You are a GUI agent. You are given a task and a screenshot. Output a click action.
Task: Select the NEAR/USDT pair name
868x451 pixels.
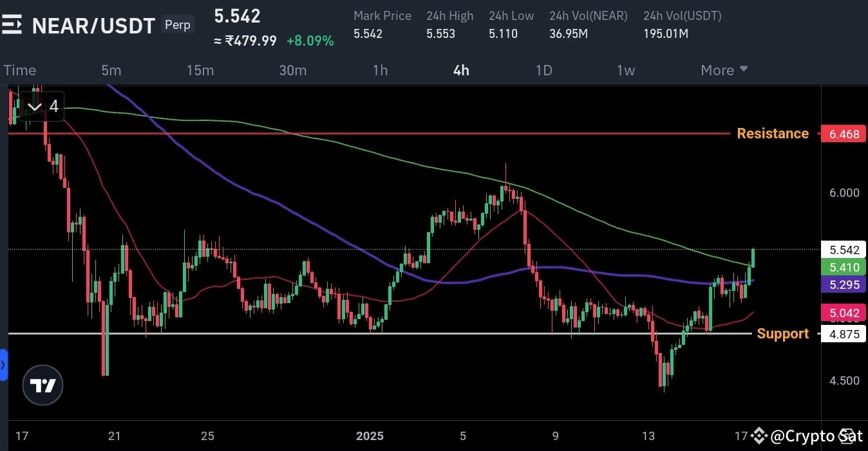point(94,26)
